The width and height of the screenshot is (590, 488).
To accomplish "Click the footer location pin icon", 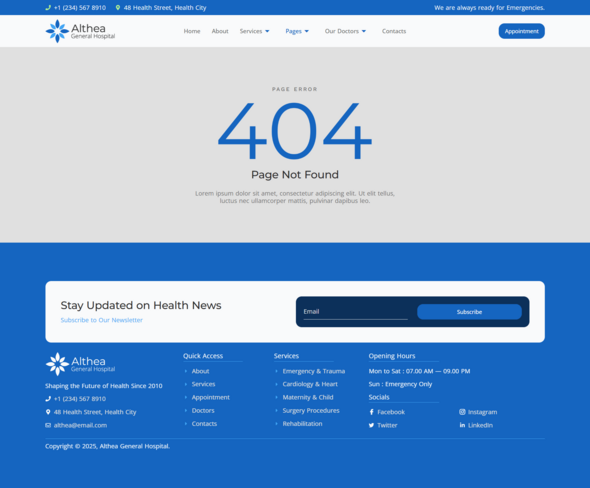I will pos(48,412).
